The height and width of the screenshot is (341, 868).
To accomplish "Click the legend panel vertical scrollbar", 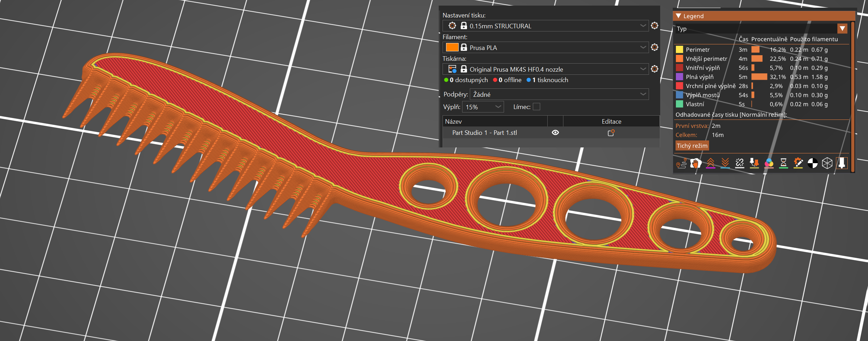I will (853, 97).
